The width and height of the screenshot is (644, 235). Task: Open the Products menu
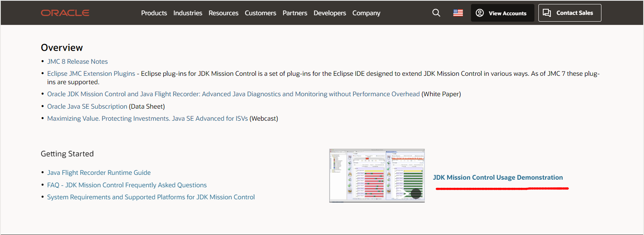click(x=154, y=13)
